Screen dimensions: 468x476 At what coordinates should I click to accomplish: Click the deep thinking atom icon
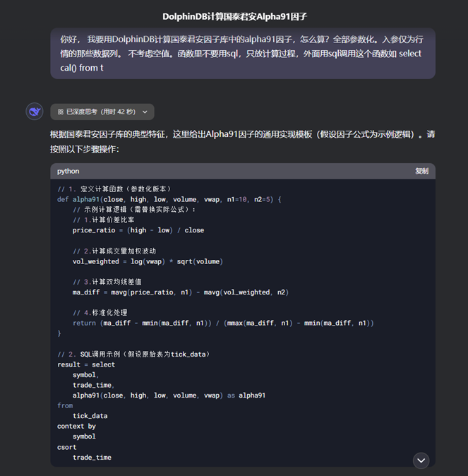tap(61, 112)
